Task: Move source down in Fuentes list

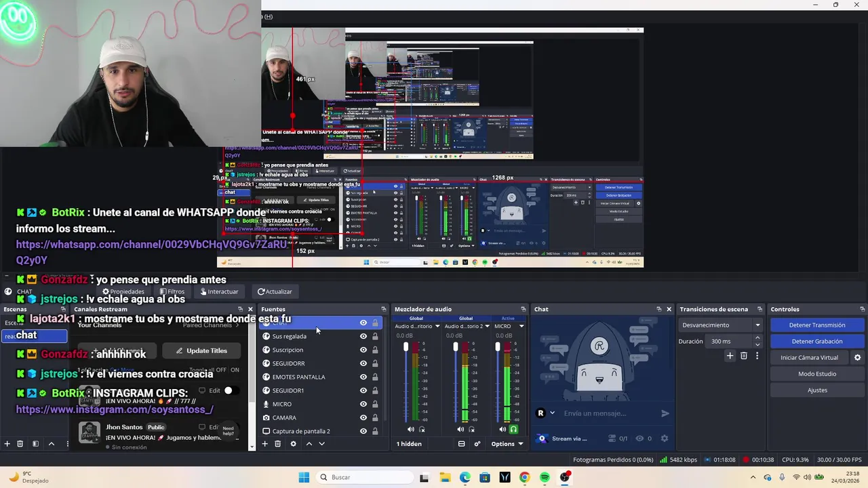Action: click(321, 444)
